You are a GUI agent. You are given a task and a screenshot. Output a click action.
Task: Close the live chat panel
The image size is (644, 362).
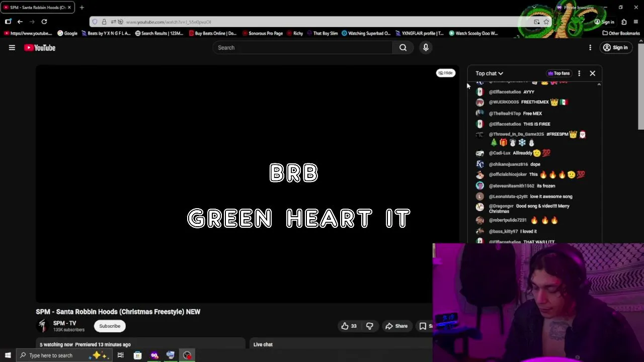[x=592, y=73]
